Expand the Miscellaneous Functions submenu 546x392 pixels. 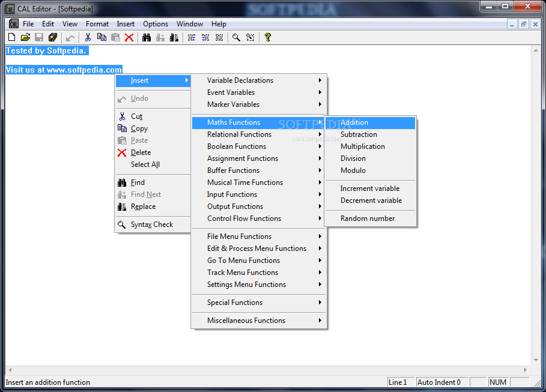click(x=259, y=321)
